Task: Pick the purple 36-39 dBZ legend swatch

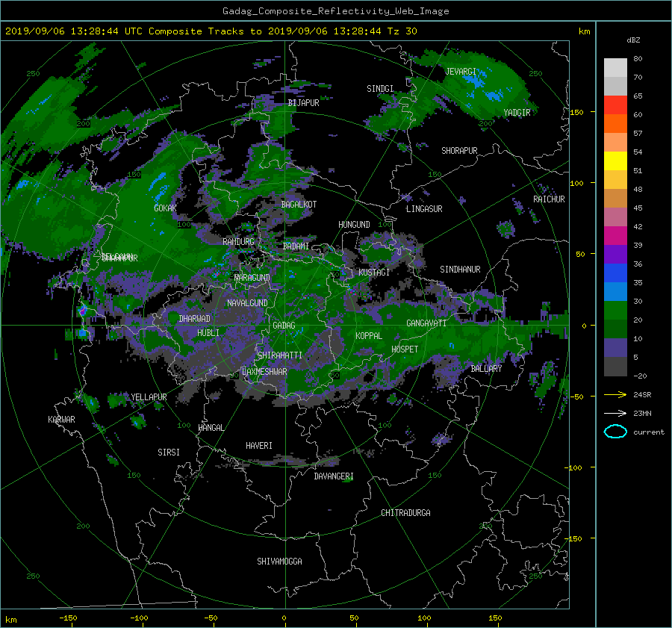Action: (x=615, y=255)
